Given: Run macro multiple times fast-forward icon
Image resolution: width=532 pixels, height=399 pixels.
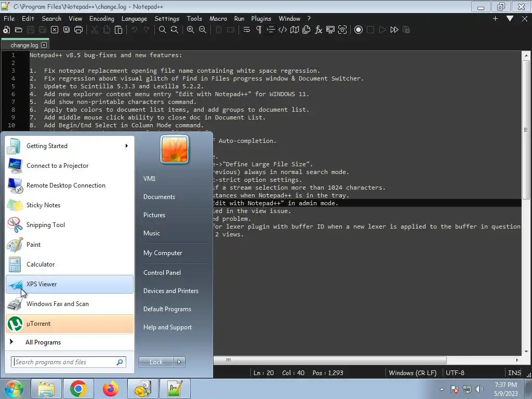Looking at the screenshot, I should point(394,30).
